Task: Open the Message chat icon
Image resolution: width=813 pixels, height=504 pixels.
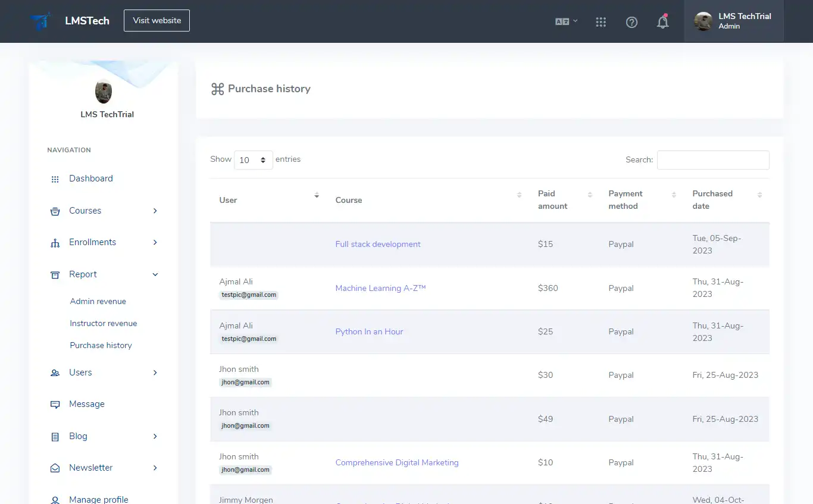Action: 54,404
